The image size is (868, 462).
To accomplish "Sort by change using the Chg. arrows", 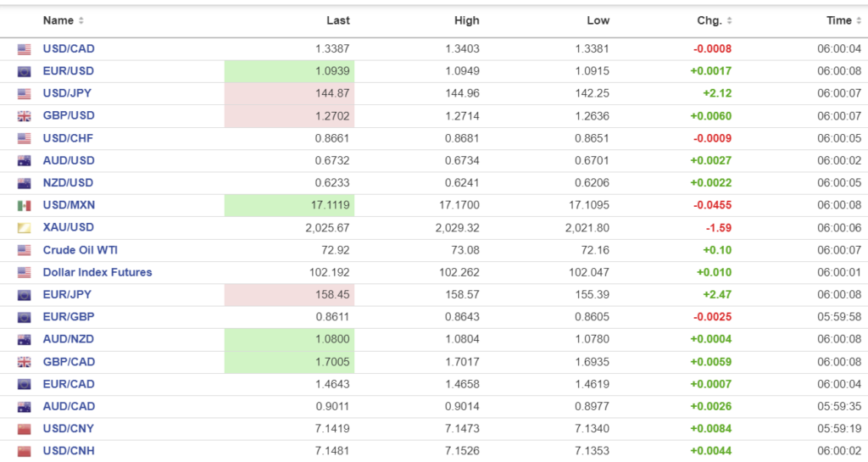I will click(x=730, y=20).
